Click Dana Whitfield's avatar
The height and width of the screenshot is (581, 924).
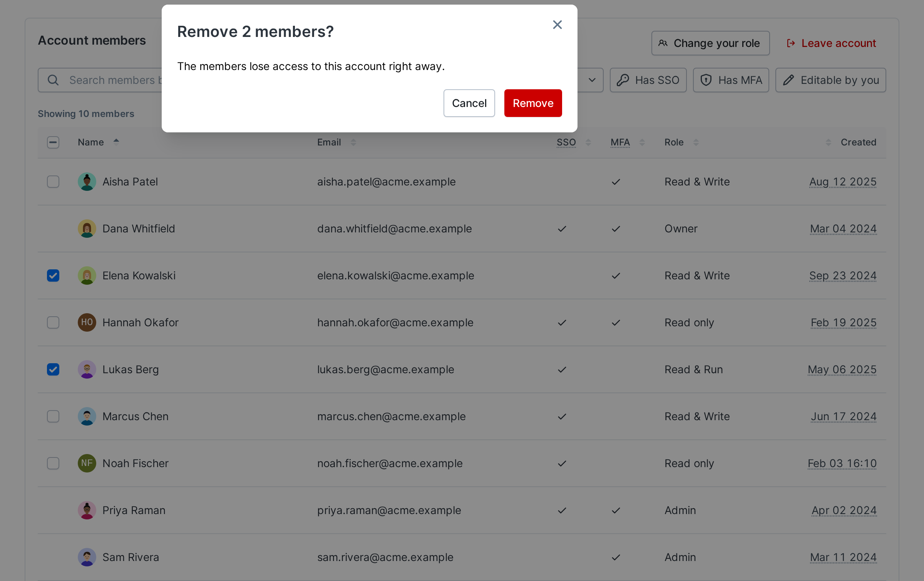click(x=87, y=229)
